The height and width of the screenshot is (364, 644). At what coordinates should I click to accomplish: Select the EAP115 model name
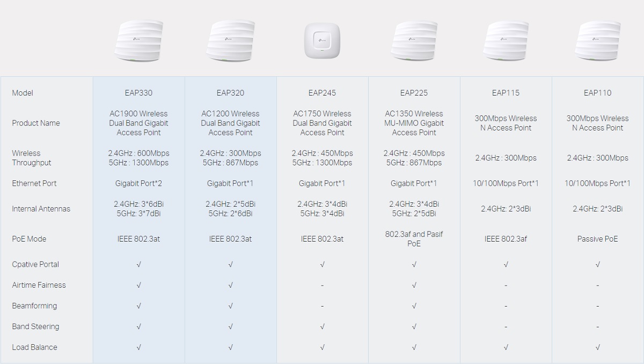(x=506, y=93)
